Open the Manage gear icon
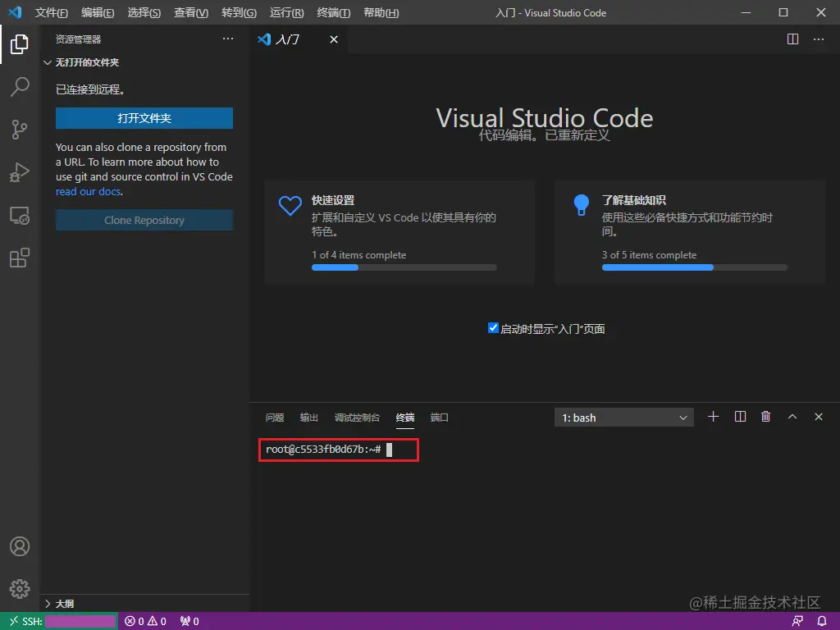The height and width of the screenshot is (630, 840). [x=20, y=589]
